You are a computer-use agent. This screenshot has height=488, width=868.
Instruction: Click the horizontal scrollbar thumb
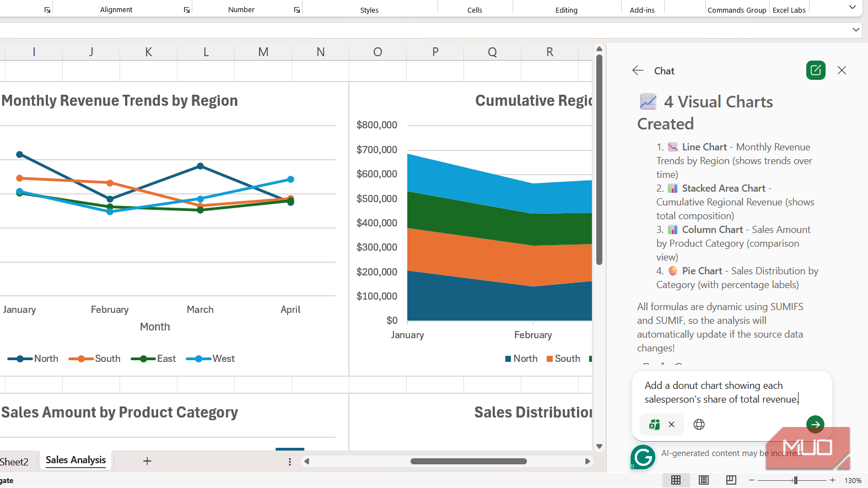click(468, 462)
